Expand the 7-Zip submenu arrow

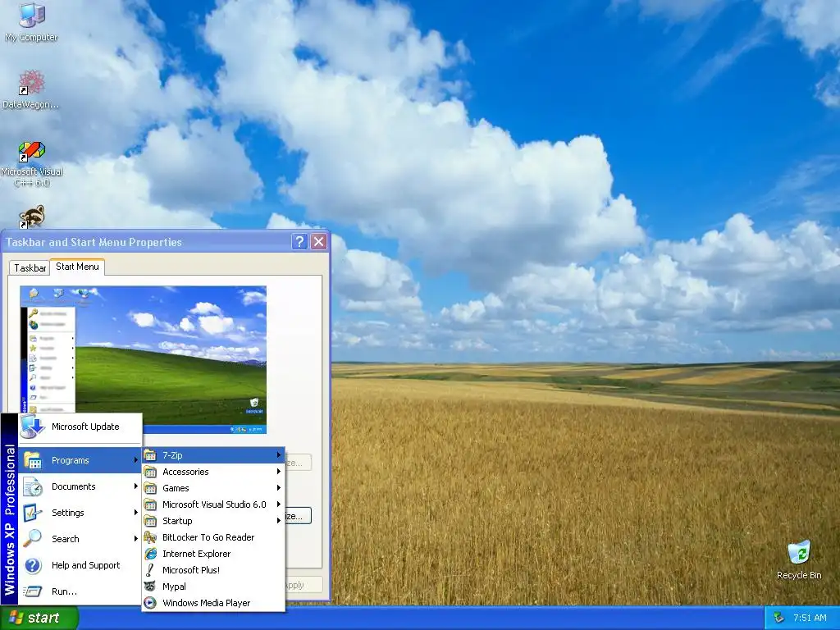(279, 454)
